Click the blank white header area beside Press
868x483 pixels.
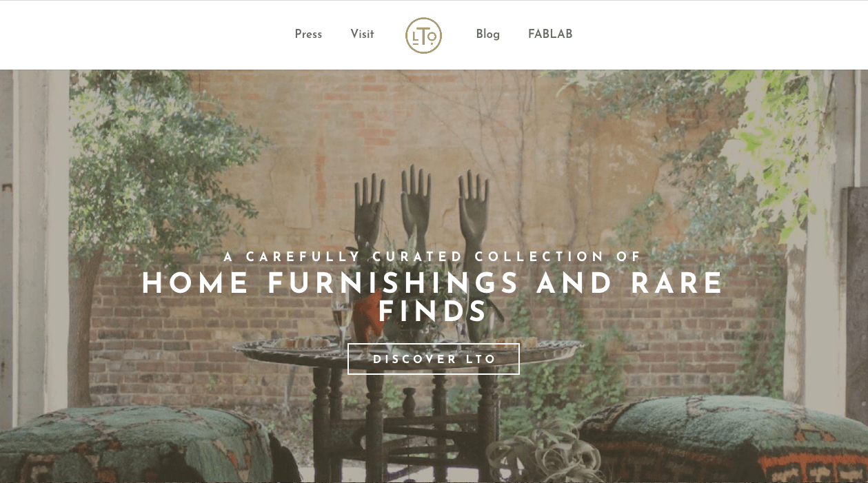(145, 34)
